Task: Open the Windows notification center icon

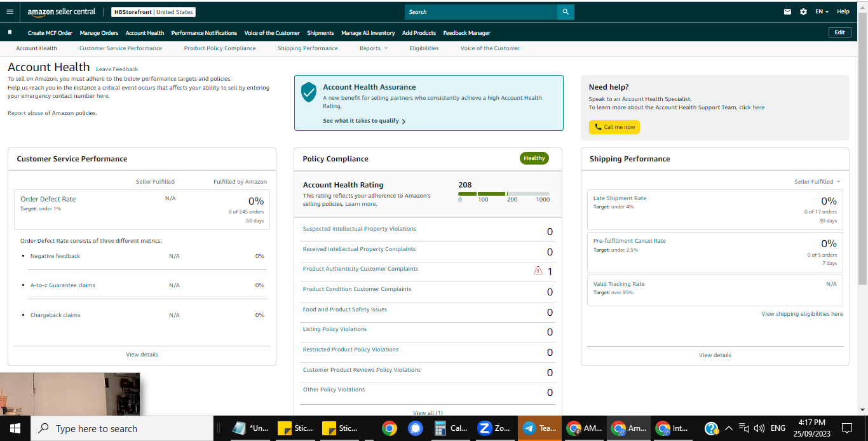Action: [x=846, y=428]
